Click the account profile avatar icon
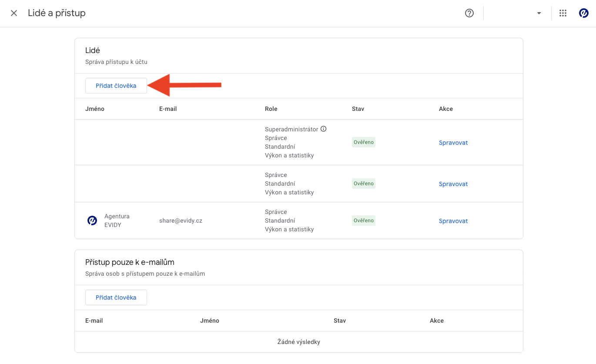The height and width of the screenshot is (364, 596). pos(583,13)
